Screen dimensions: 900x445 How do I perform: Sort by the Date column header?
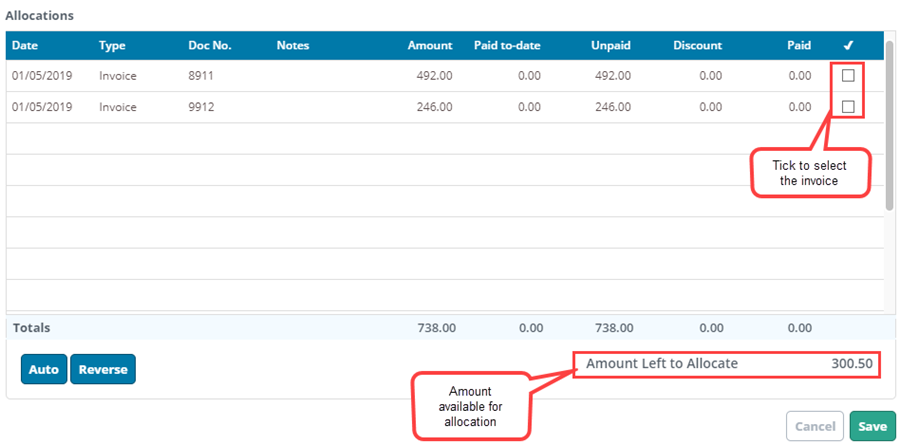coord(25,46)
